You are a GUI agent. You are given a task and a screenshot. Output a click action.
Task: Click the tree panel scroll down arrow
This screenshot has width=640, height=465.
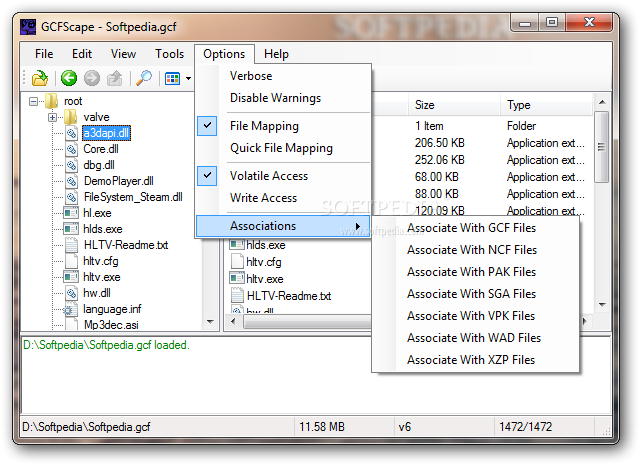pos(210,322)
